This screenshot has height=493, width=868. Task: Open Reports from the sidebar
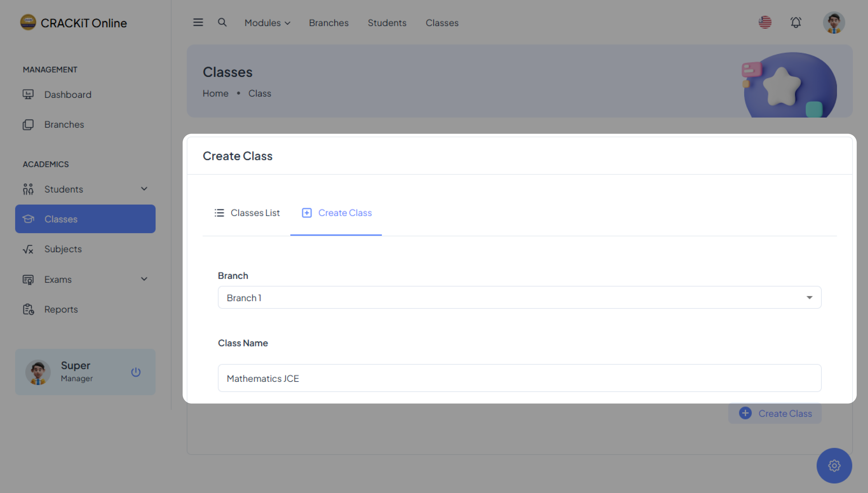[x=61, y=309]
